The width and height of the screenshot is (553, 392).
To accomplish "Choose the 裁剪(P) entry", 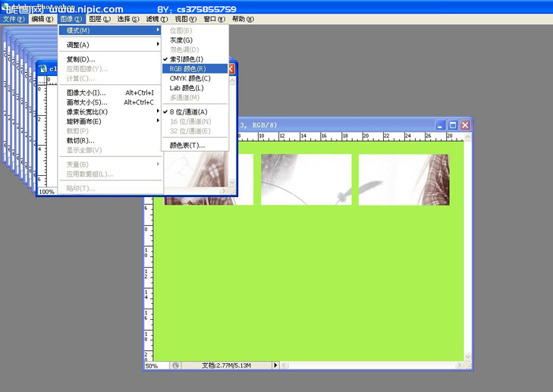I will (x=110, y=130).
